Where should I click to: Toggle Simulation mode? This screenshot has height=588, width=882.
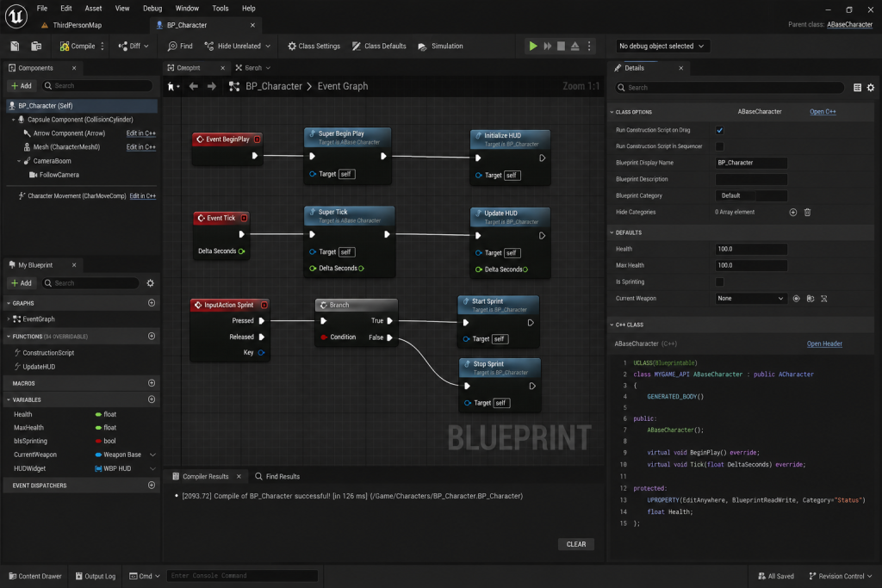coord(440,46)
